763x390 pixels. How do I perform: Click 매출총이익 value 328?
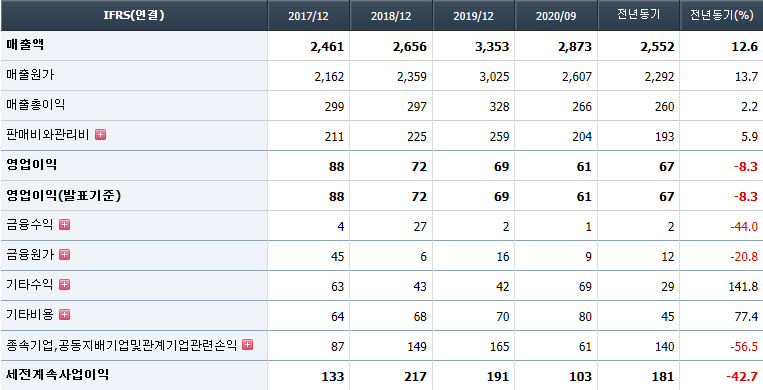click(500, 107)
